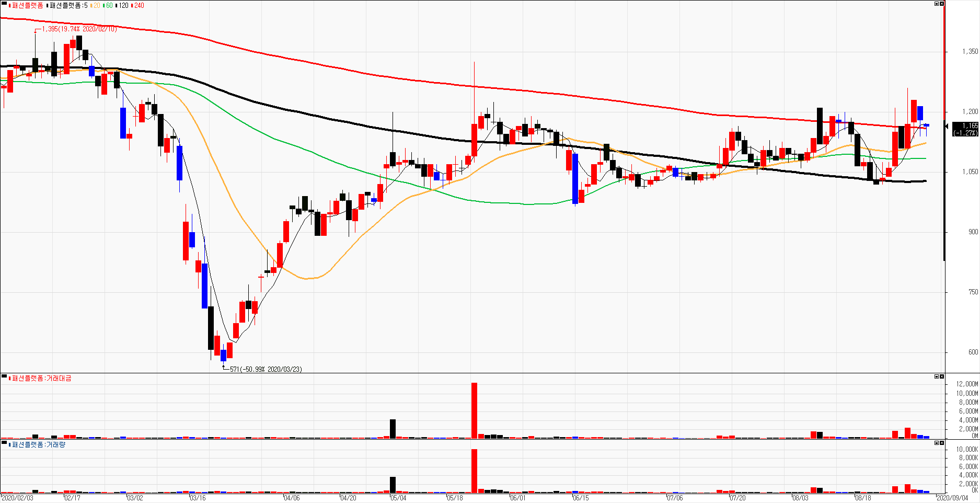980x503 pixels.
Task: Click the 08/03 date axis label
Action: tap(800, 498)
